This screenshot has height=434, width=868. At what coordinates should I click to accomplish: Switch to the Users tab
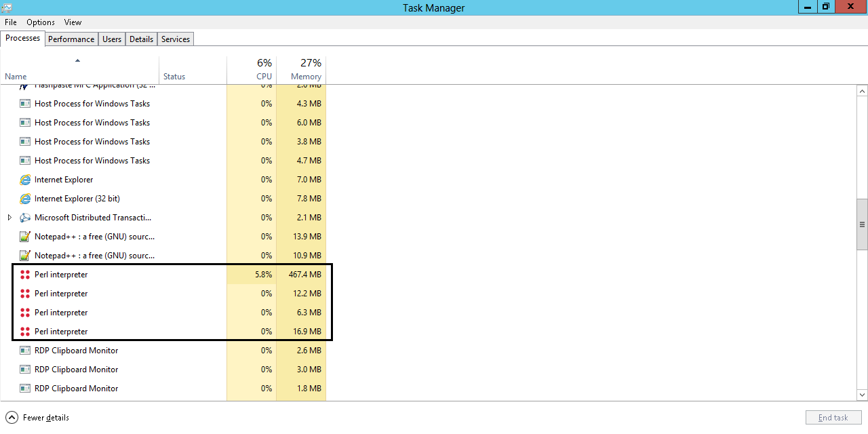click(111, 39)
